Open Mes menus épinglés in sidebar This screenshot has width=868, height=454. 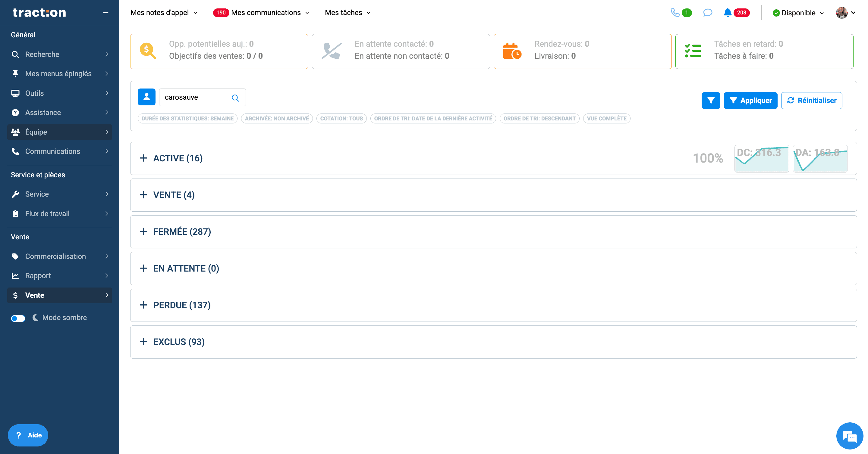(x=60, y=74)
